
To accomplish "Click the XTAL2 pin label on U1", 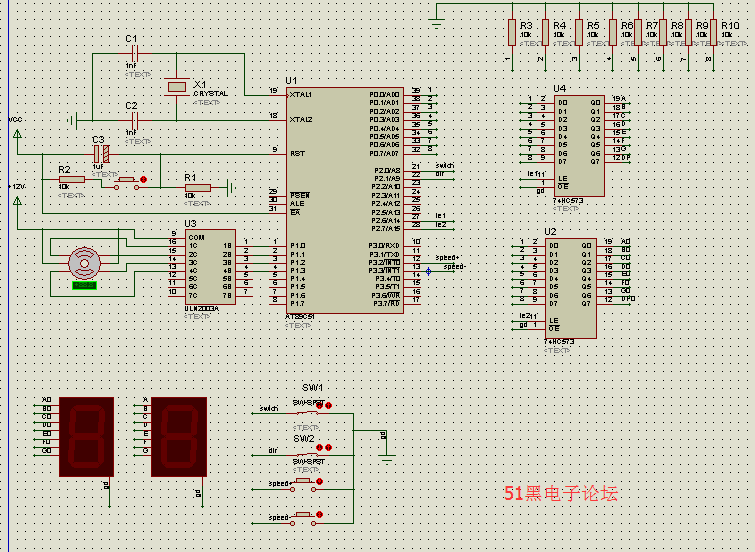I will coord(301,119).
